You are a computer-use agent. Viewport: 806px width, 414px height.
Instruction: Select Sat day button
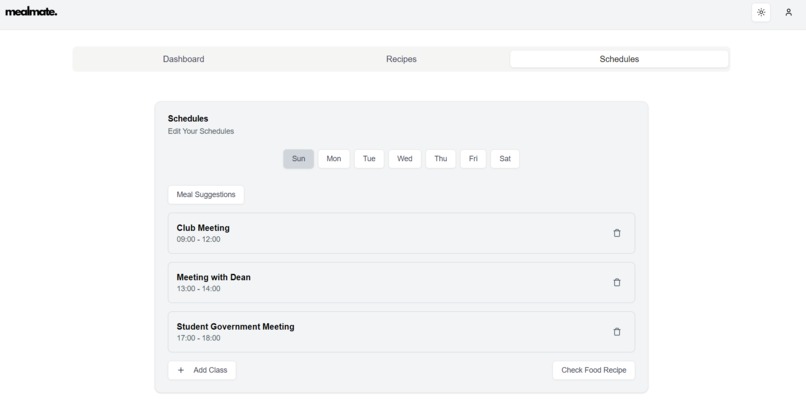pyautogui.click(x=505, y=159)
